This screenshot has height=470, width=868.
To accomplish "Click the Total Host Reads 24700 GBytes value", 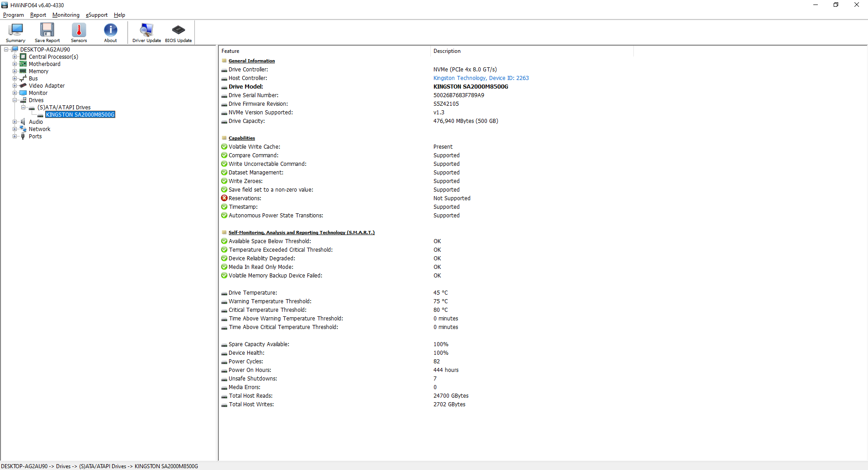I will [x=451, y=396].
